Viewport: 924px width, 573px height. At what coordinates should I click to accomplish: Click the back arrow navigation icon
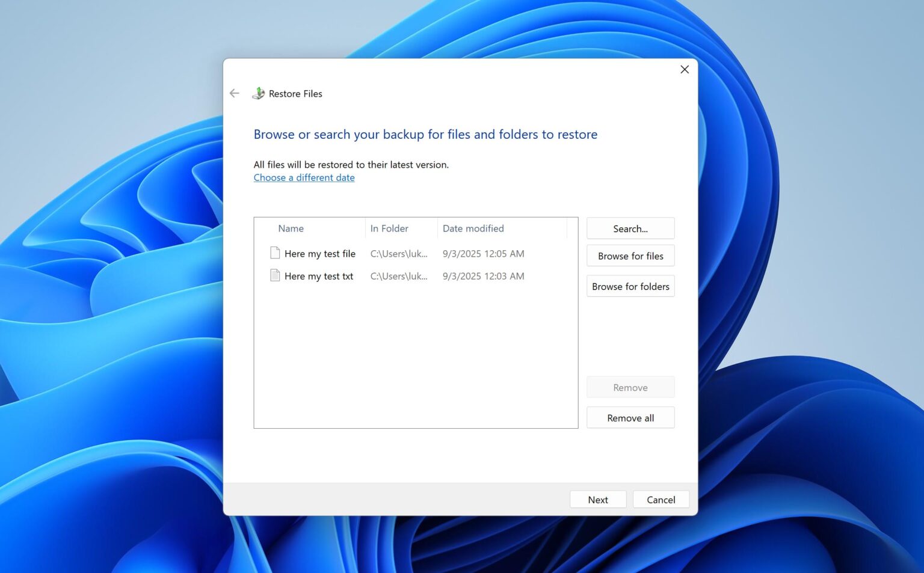tap(234, 93)
